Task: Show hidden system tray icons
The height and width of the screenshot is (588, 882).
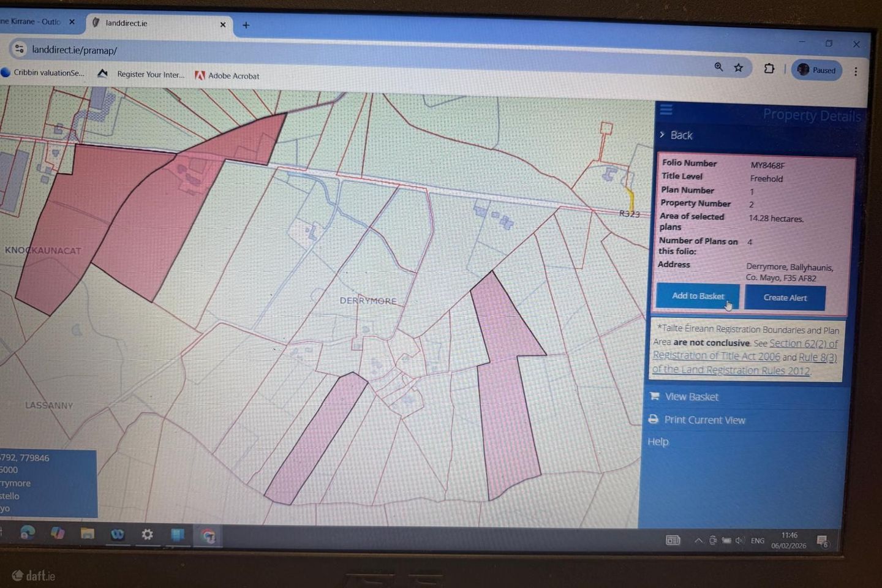Action: click(x=698, y=540)
